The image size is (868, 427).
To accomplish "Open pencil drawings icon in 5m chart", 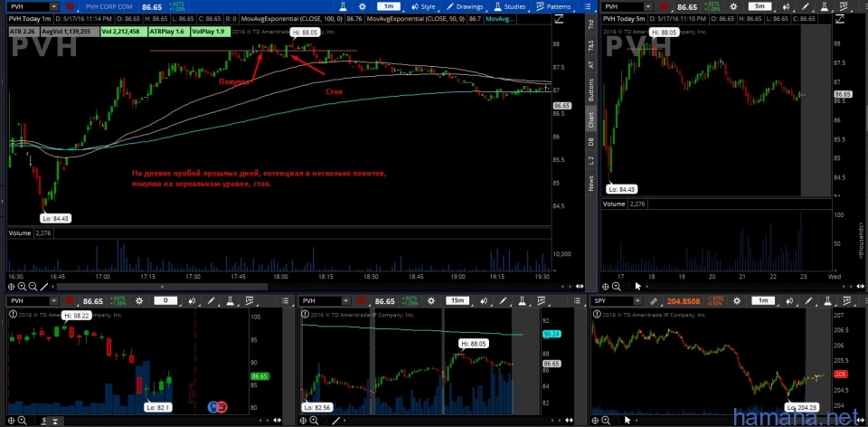I will (x=806, y=6).
